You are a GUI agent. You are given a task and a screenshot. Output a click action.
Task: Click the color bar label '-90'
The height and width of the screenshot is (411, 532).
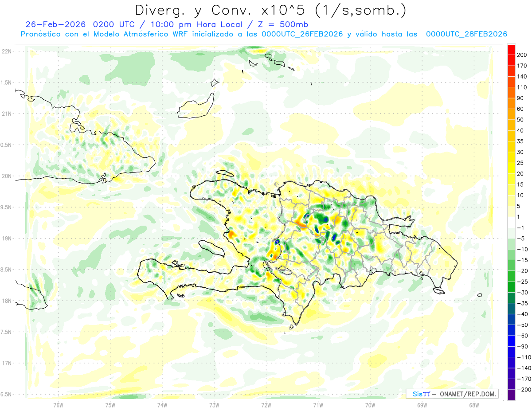point(522,347)
